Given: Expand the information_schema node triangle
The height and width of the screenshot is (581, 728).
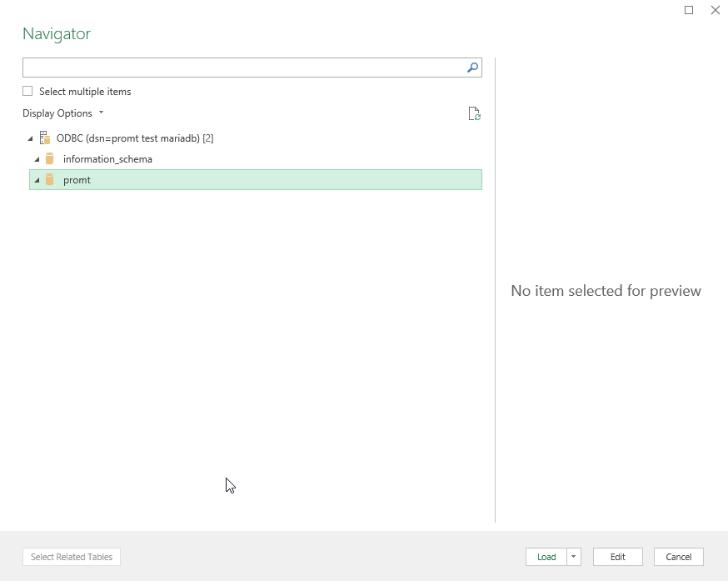Looking at the screenshot, I should point(37,159).
